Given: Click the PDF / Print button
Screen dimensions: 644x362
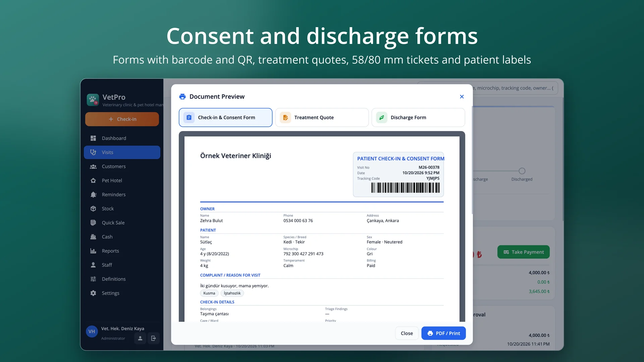Looking at the screenshot, I should coord(443,333).
